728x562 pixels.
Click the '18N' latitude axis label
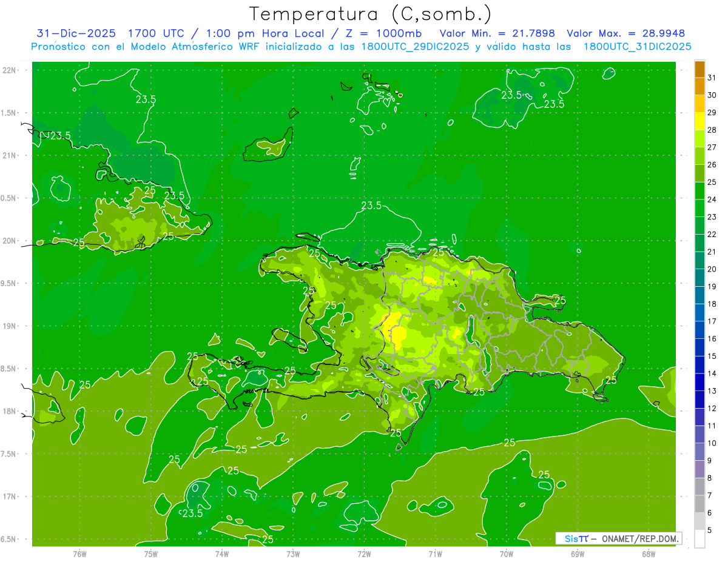[x=9, y=411]
